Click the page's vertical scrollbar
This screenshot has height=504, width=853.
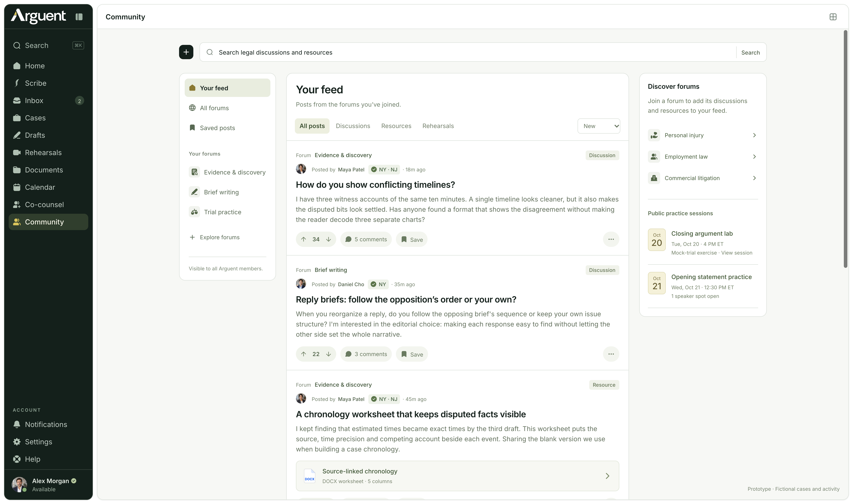coord(846,149)
